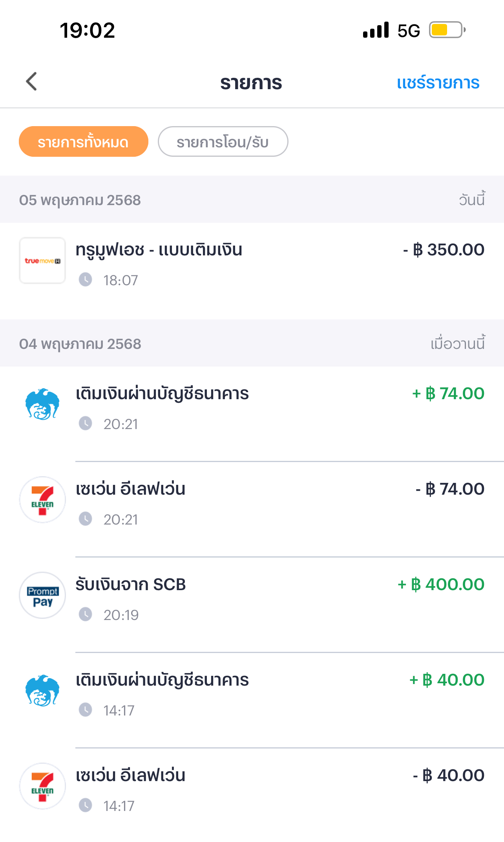Tap 7-Eleven logo on 40.00 payment
The image size is (504, 842).
(42, 786)
